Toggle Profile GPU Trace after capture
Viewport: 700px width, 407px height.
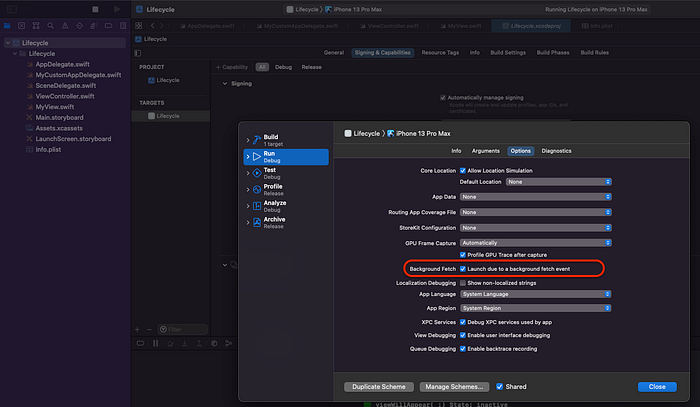pos(463,255)
